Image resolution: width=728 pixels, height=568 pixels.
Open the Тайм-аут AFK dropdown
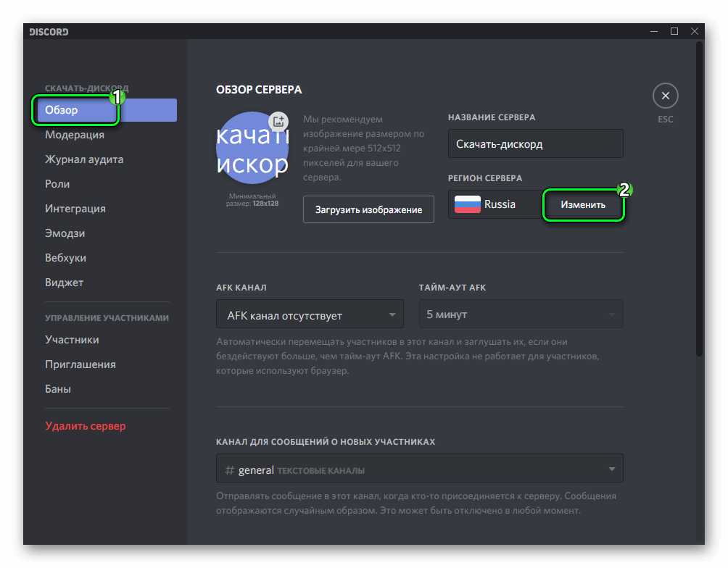[x=521, y=314]
